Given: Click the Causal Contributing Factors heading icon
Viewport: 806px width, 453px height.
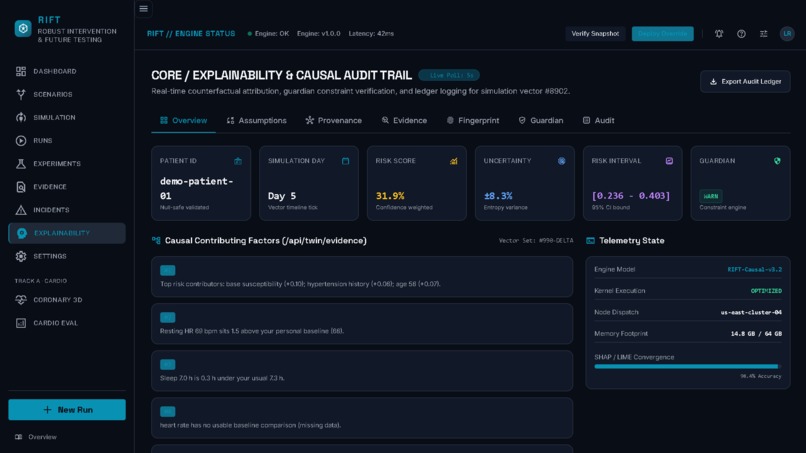Looking at the screenshot, I should coord(156,241).
